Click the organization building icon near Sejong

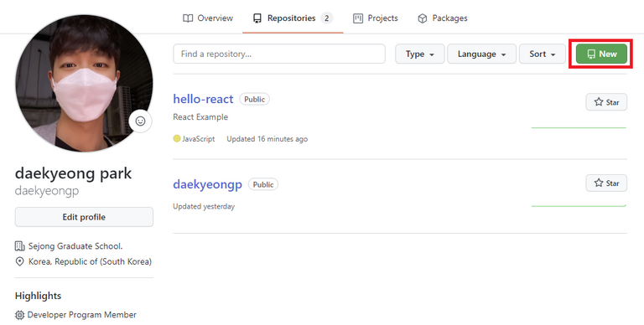coord(20,245)
